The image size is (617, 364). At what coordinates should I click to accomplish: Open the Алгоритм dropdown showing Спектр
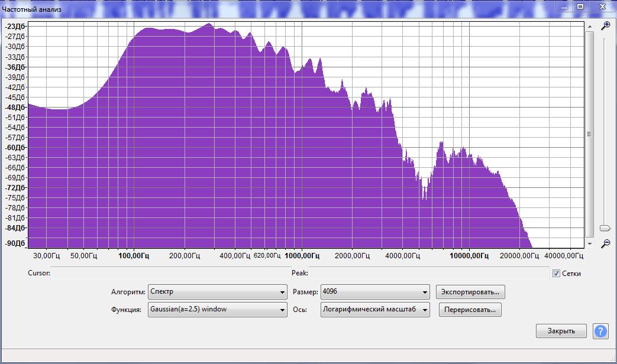pos(218,292)
